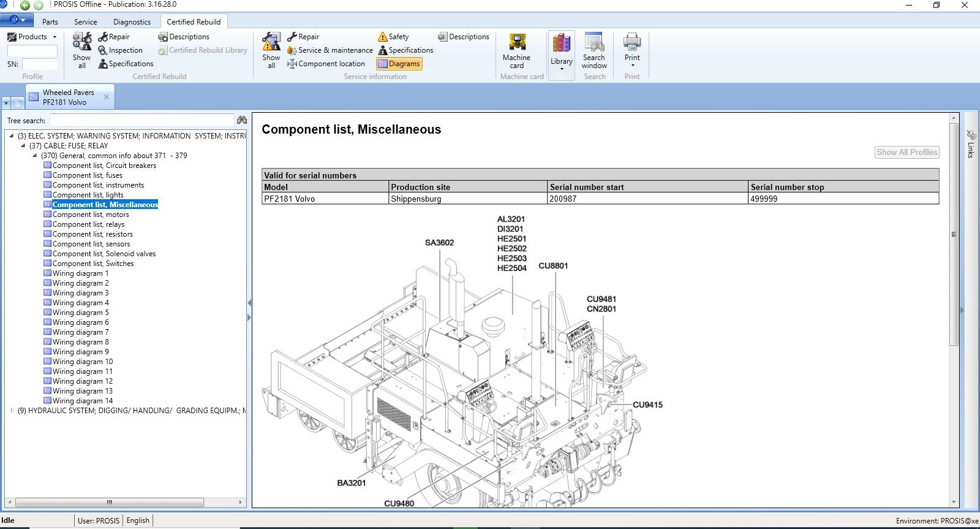
Task: Click the User: PROSIS status bar item
Action: (99, 520)
